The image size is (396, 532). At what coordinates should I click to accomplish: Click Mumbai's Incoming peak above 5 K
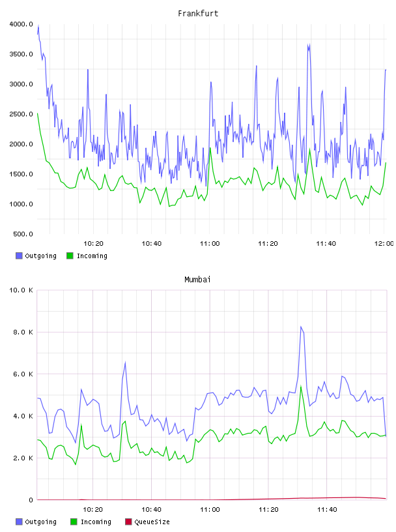coord(301,387)
